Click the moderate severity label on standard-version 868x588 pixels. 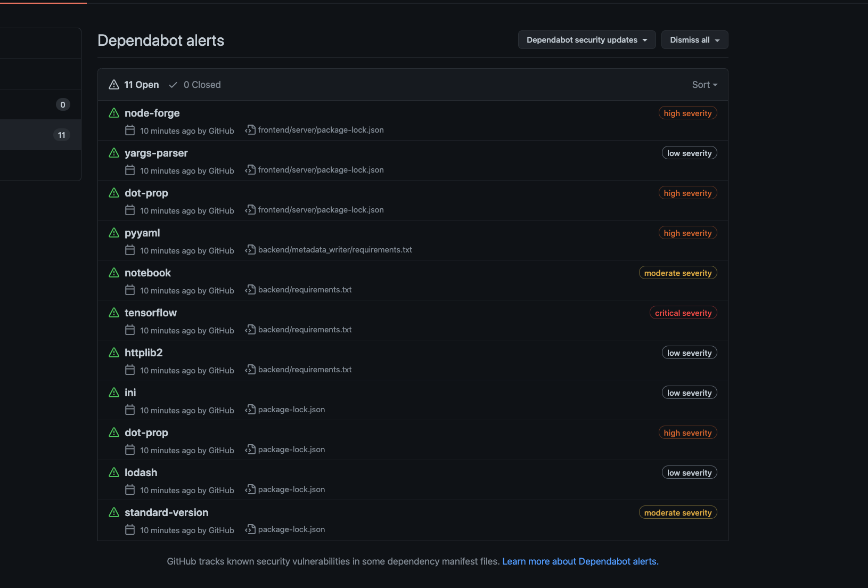point(678,512)
